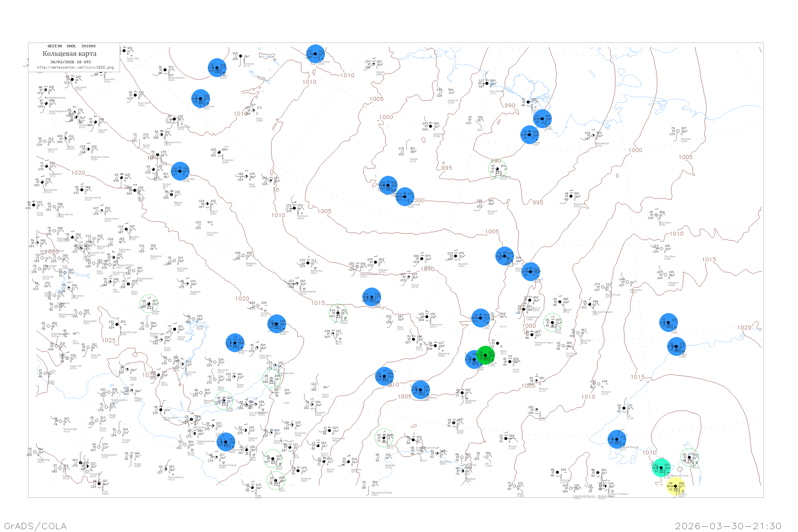Image resolution: width=798 pixels, height=532 pixels.
Task: Click the blue circle at Игарка station
Action: (x=217, y=68)
